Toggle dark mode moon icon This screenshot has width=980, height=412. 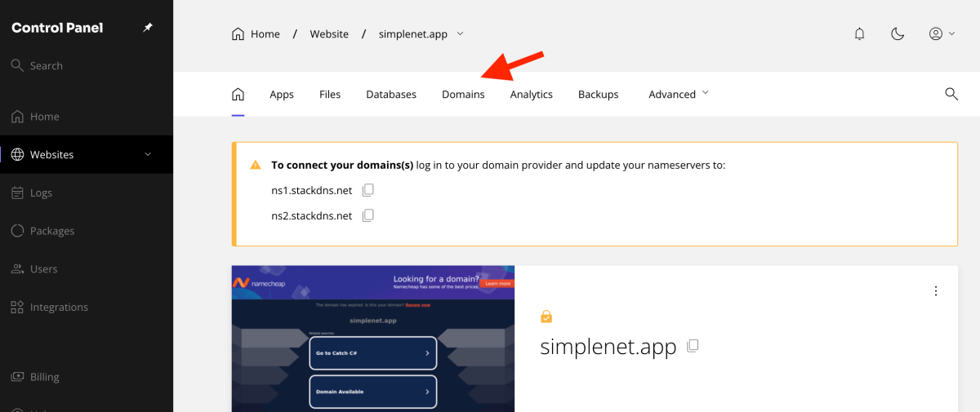pyautogui.click(x=898, y=33)
